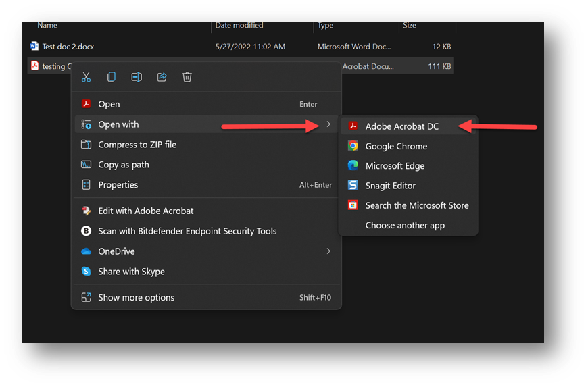Open PDF with Google Chrome
588x387 pixels.
(x=396, y=146)
